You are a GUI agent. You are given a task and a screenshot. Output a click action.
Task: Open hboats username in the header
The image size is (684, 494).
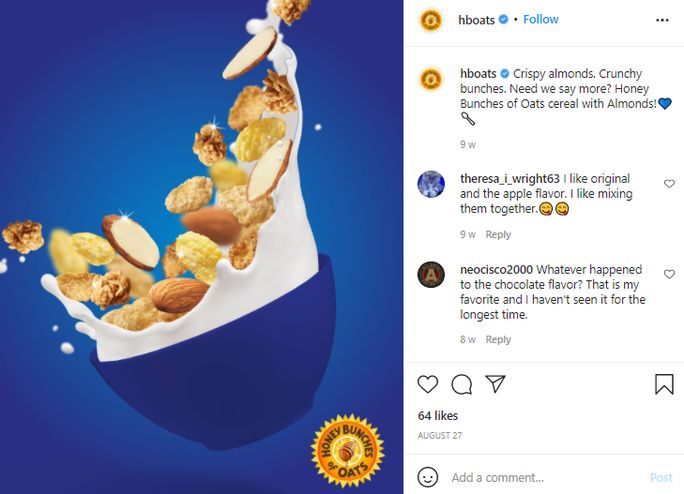pyautogui.click(x=476, y=20)
